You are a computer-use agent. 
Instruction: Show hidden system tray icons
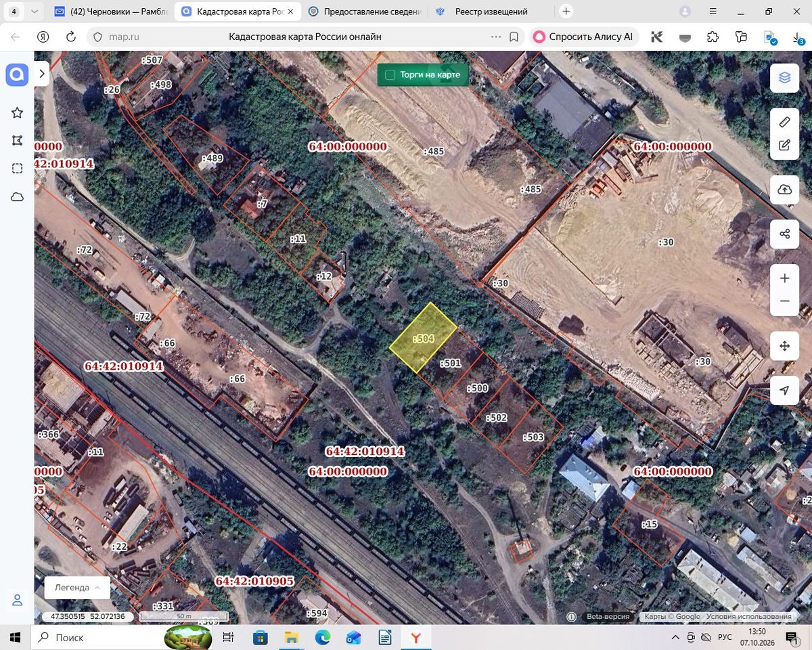point(675,637)
